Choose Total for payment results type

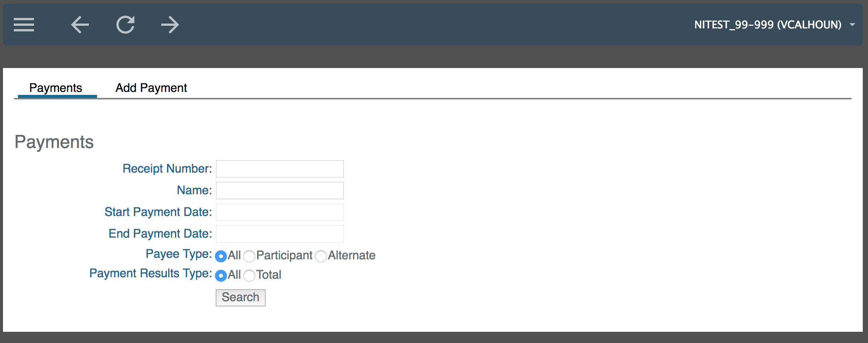pyautogui.click(x=249, y=276)
